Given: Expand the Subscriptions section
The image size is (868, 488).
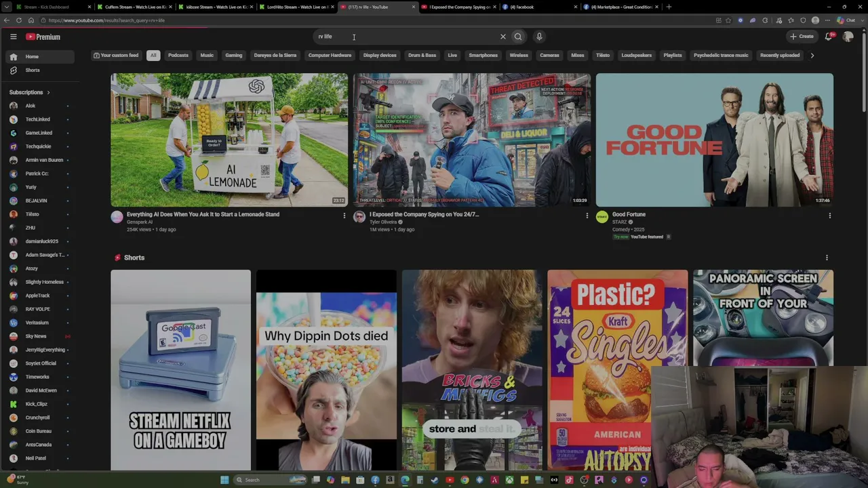Looking at the screenshot, I should [x=30, y=92].
